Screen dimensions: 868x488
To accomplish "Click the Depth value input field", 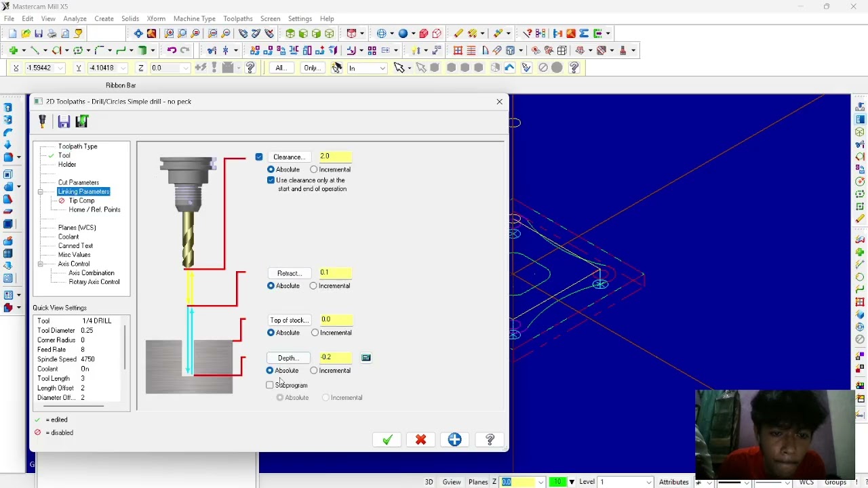I will tap(336, 358).
